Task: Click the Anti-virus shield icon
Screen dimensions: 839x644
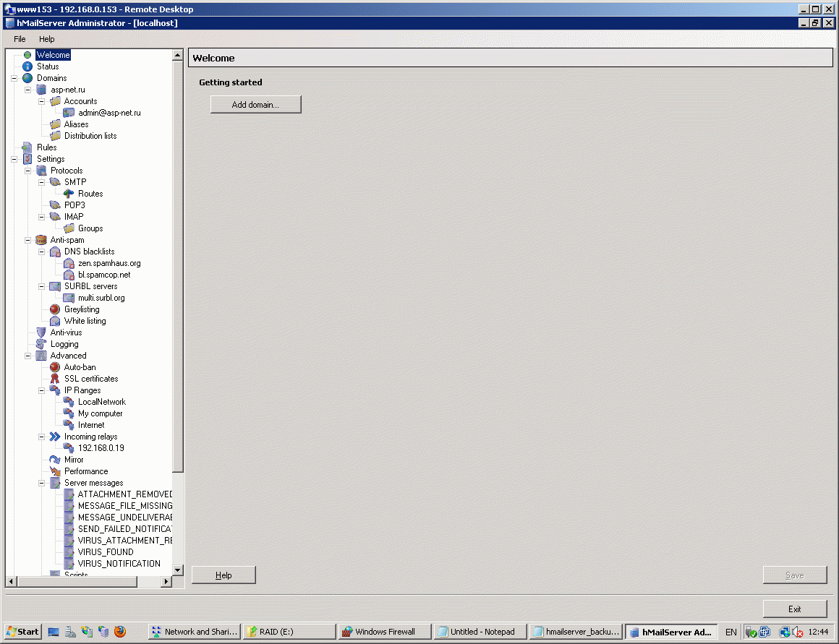Action: pyautogui.click(x=41, y=332)
